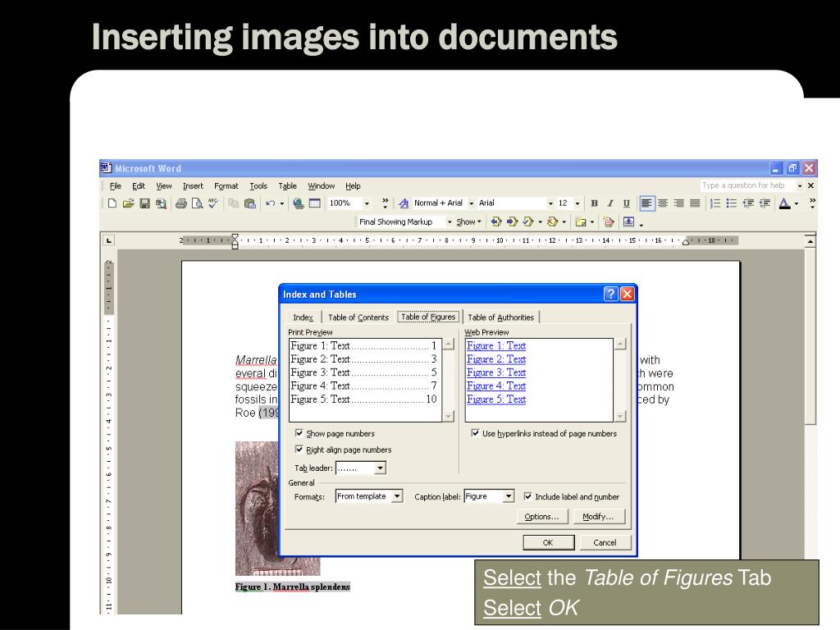This screenshot has height=630, width=840.
Task: Toggle Right align page numbers checkbox
Action: [x=299, y=449]
